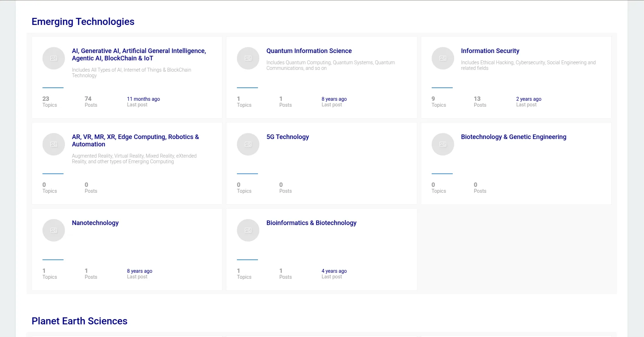Open the 5G Technology forum

(287, 137)
